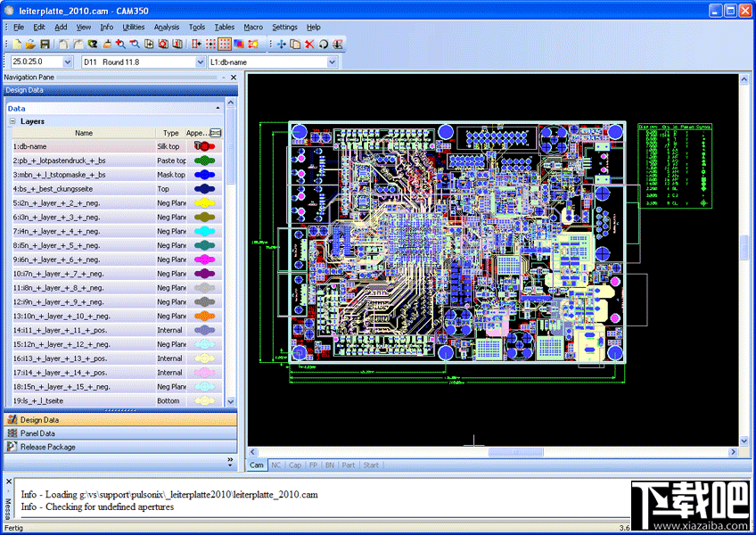Open the Analysis menu

167,27
